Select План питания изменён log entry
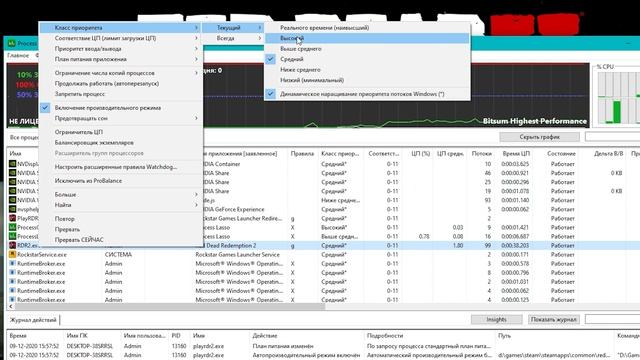Screen dimensions: 640x360 coord(283,346)
